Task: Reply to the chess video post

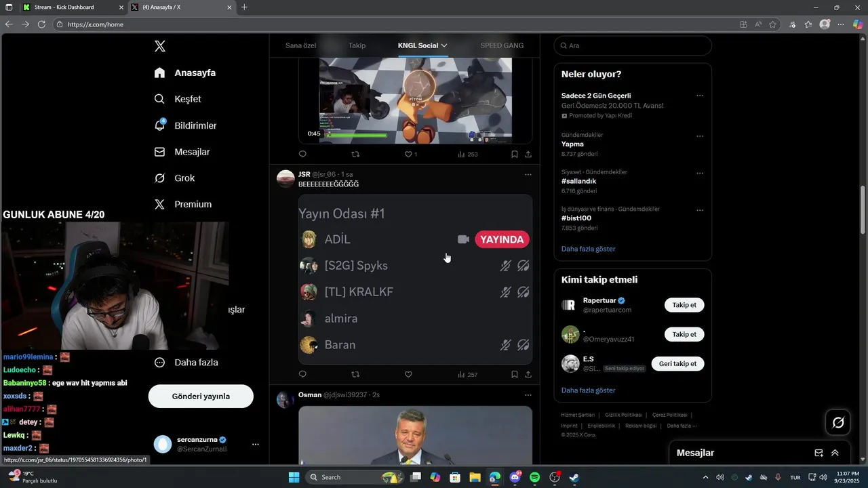Action: [302, 155]
